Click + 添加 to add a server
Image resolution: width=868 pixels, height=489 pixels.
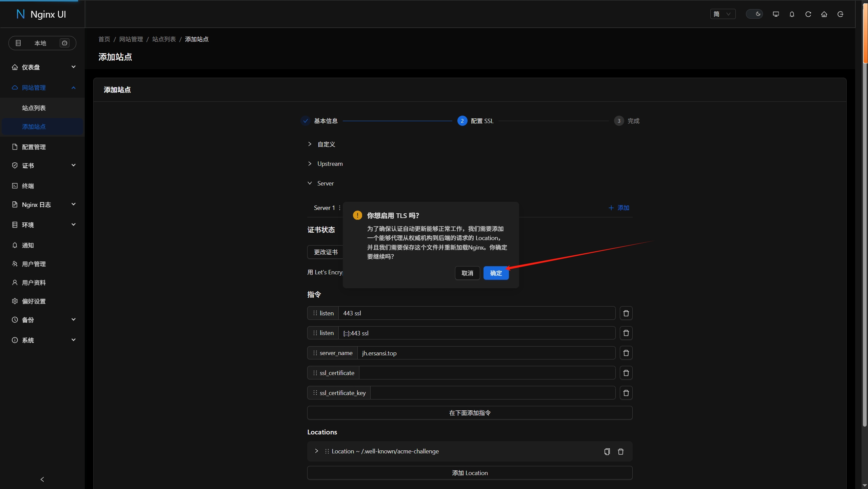pyautogui.click(x=619, y=208)
